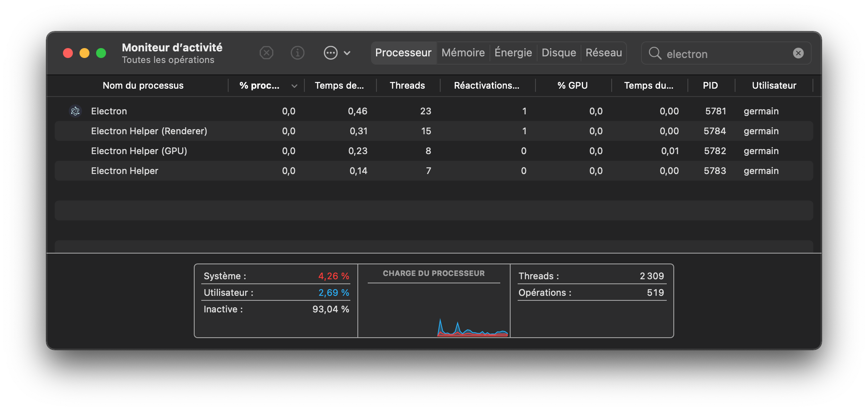Screen dimensions: 868x411
Task: Click CPU time 0,14 cell
Action: tap(359, 171)
